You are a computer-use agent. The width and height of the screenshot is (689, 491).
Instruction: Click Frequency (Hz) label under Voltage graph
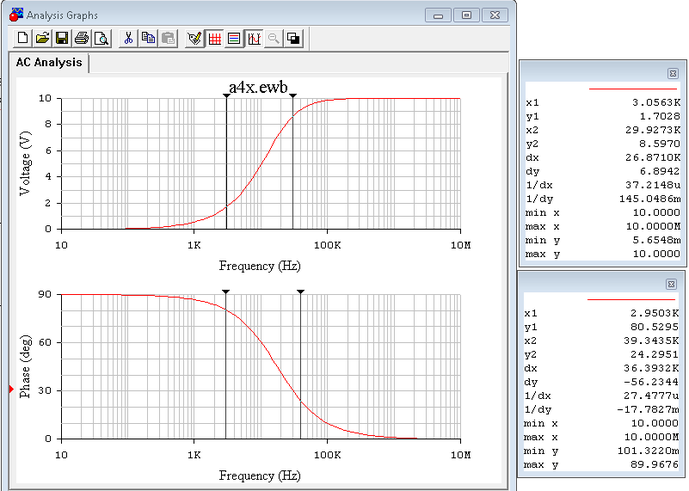(x=260, y=266)
